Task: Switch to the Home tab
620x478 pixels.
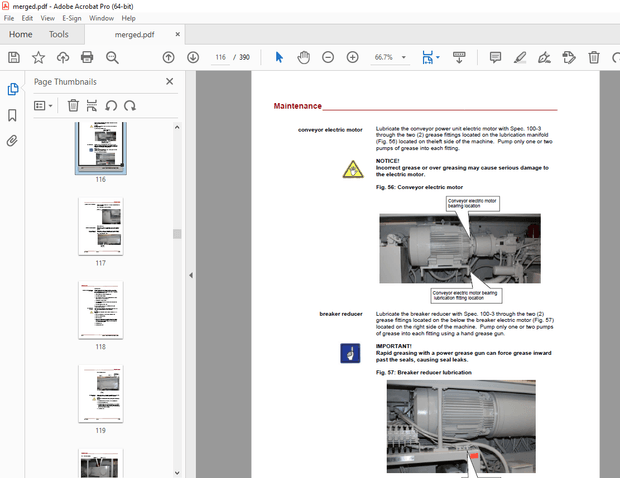Action: 21,34
